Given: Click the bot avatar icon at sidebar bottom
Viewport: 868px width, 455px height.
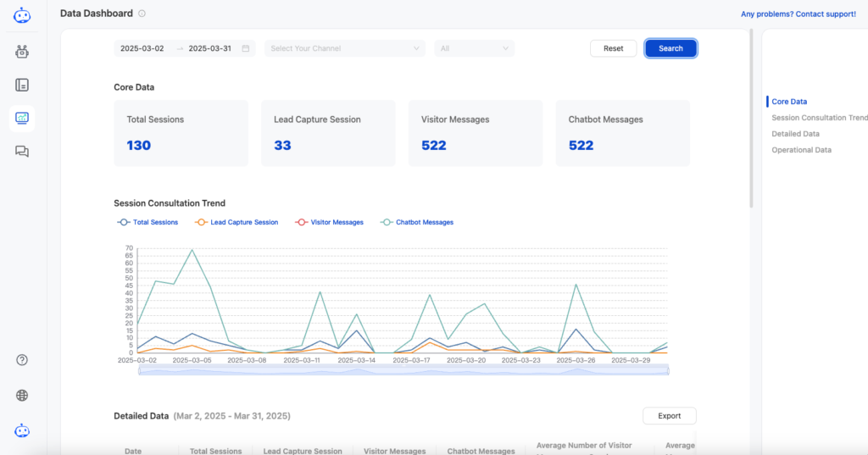Looking at the screenshot, I should point(22,430).
